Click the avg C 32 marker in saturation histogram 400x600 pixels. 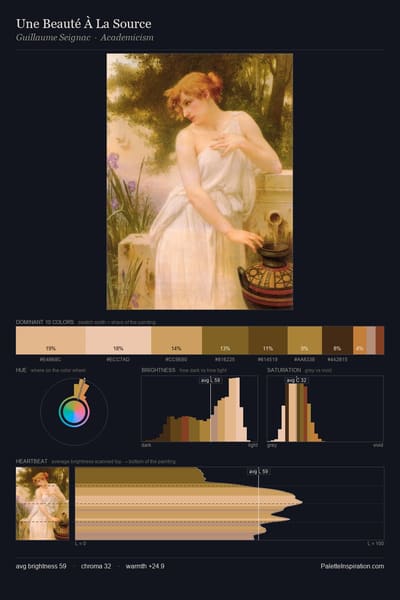tap(297, 380)
